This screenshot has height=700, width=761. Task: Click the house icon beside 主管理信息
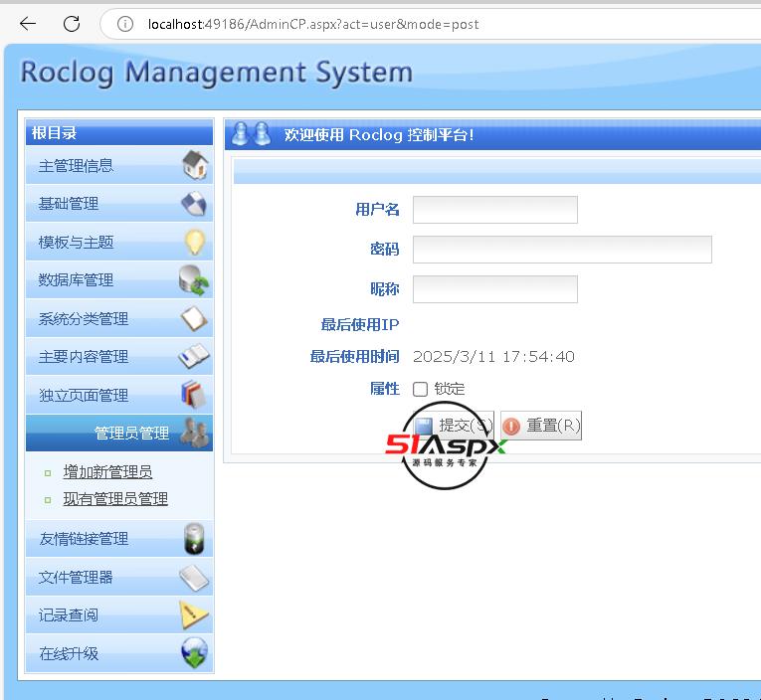[195, 164]
